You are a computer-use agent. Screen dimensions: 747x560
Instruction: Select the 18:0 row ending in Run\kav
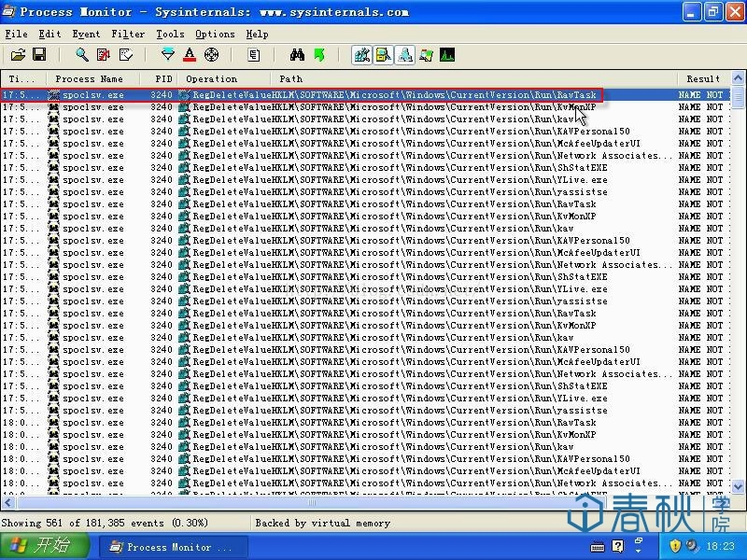365,447
